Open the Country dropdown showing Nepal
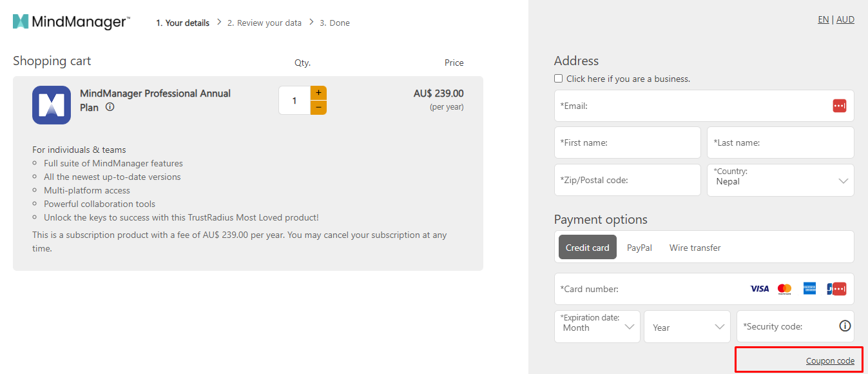This screenshot has height=374, width=868. click(x=780, y=180)
